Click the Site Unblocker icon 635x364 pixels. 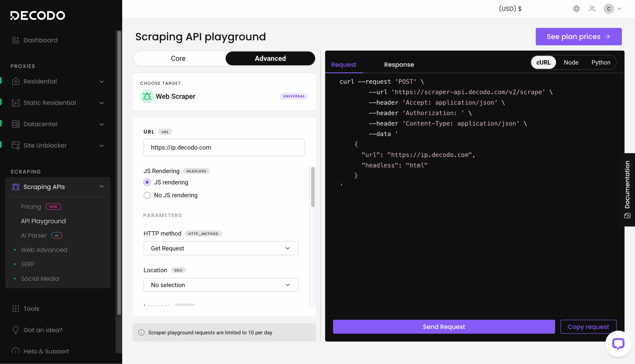click(16, 145)
